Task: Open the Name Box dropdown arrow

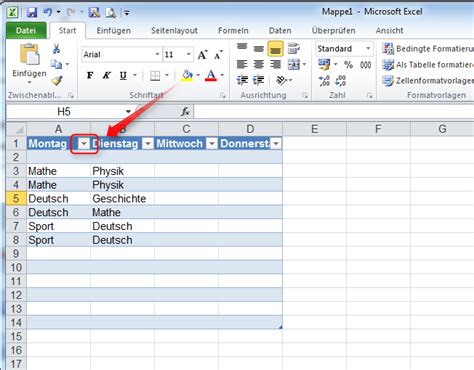Action: [x=128, y=112]
